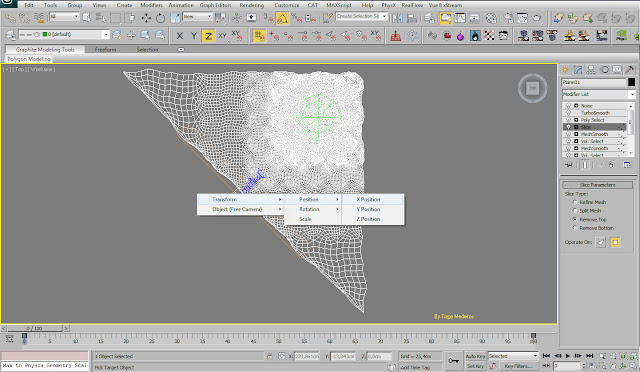Toggle the Angle Snap icon
This screenshot has height=372, width=640.
[282, 18]
